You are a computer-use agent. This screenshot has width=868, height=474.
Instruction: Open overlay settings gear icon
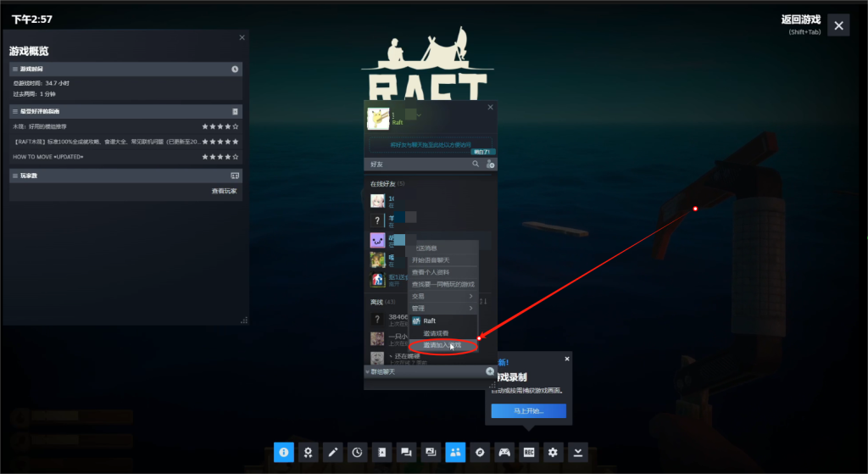pyautogui.click(x=553, y=453)
